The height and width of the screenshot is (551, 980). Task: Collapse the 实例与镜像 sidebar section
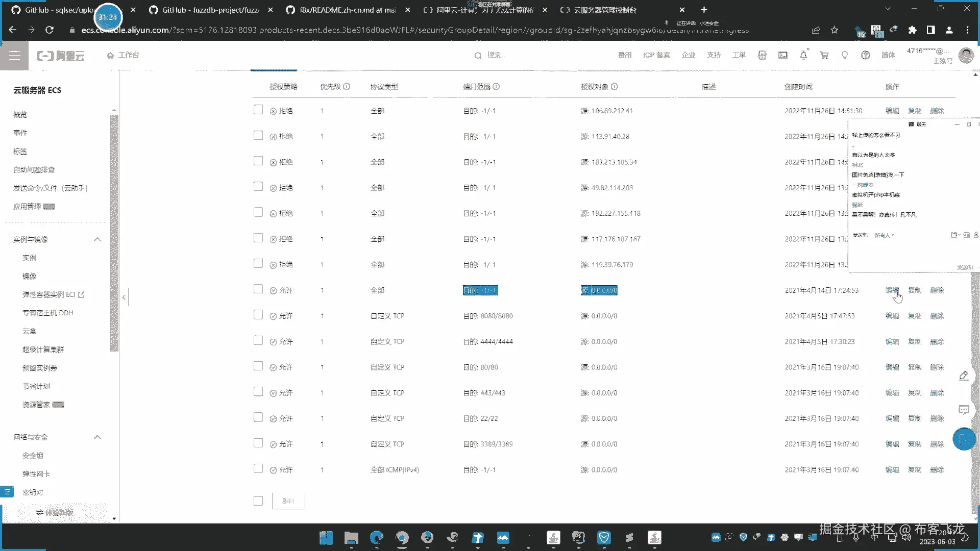click(97, 239)
